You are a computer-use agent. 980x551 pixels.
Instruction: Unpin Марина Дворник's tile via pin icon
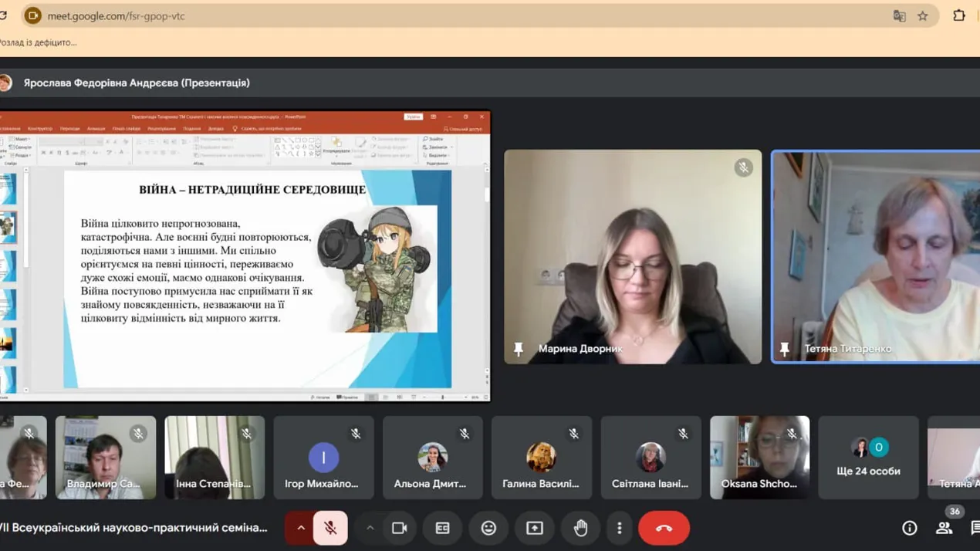519,349
